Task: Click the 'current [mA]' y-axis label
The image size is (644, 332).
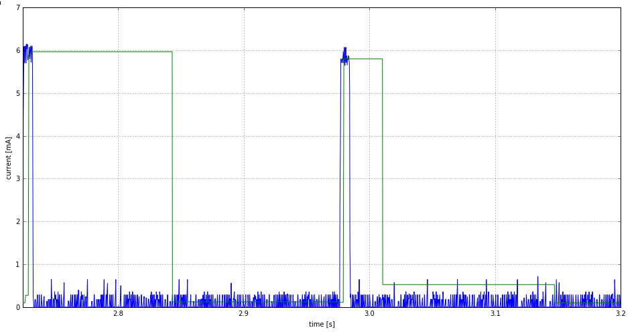Action: click(x=8, y=158)
